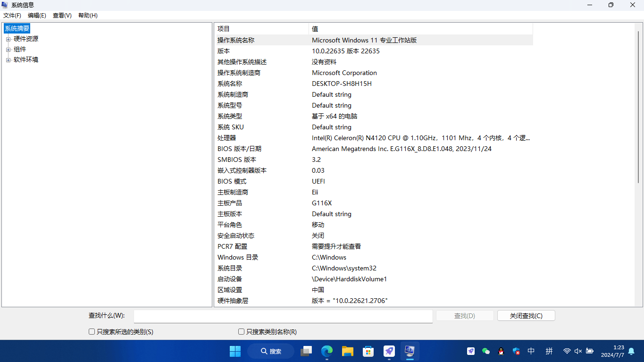Select the 嵌入式控制器版本 row
644x362 pixels.
pyautogui.click(x=374, y=170)
